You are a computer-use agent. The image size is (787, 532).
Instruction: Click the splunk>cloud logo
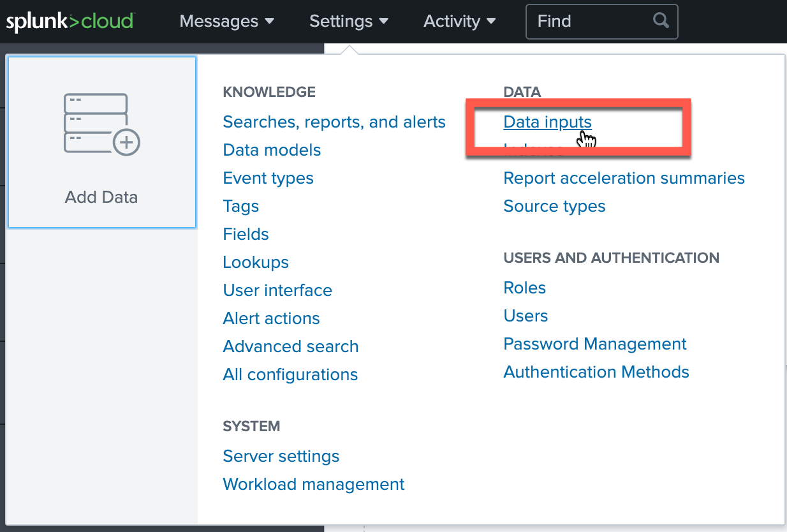(x=70, y=21)
